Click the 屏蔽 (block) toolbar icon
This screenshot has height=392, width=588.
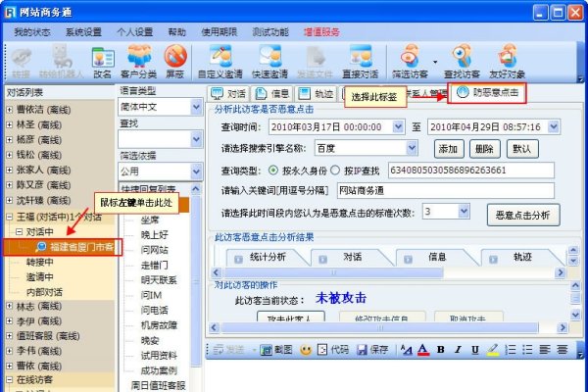click(x=176, y=62)
